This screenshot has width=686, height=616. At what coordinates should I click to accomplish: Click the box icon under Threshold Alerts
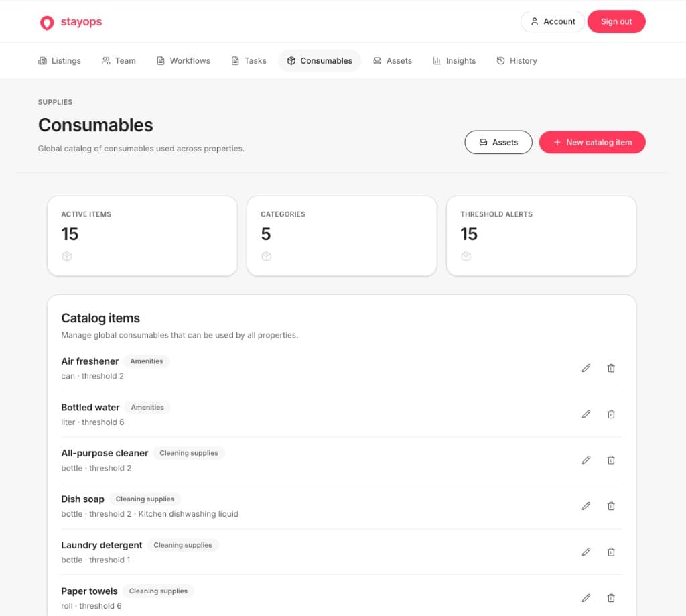click(x=466, y=257)
